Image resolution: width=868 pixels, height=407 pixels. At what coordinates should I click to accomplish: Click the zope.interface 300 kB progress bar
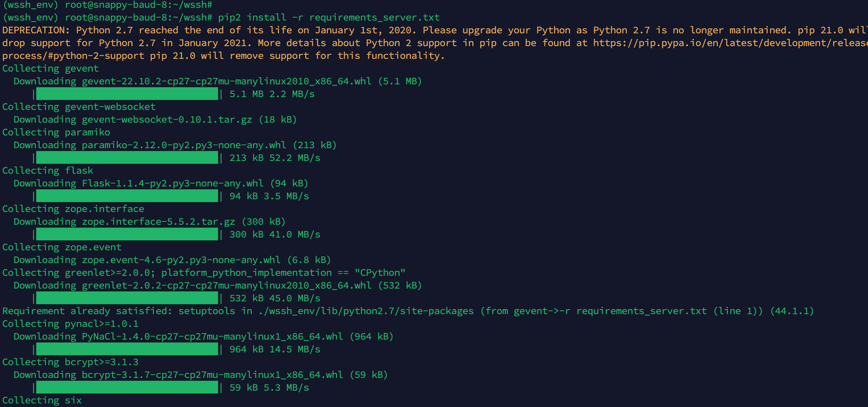[127, 234]
